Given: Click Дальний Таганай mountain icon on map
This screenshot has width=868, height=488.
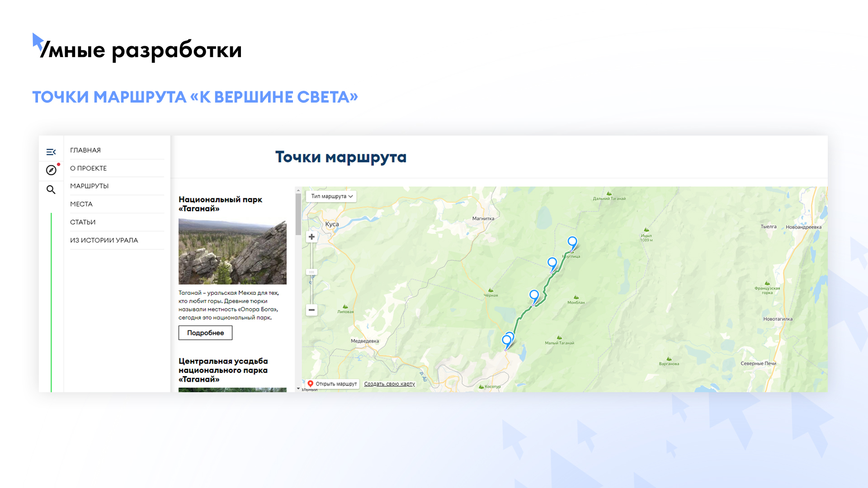Looking at the screenshot, I should click(609, 193).
